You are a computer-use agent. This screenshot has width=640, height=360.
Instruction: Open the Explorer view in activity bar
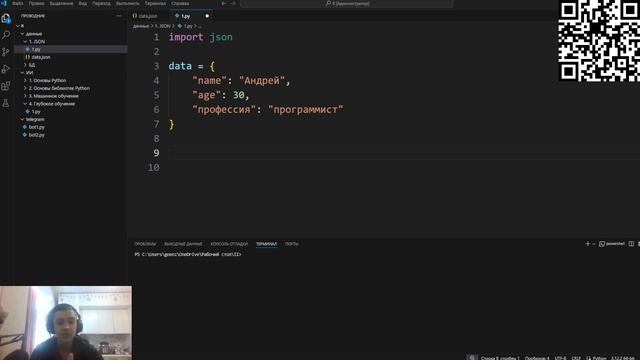[x=6, y=18]
